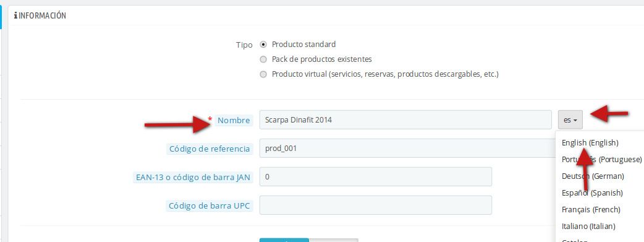The height and width of the screenshot is (242, 644).
Task: Click the EAN-13 o código de barra JAN label
Action: coord(193,178)
